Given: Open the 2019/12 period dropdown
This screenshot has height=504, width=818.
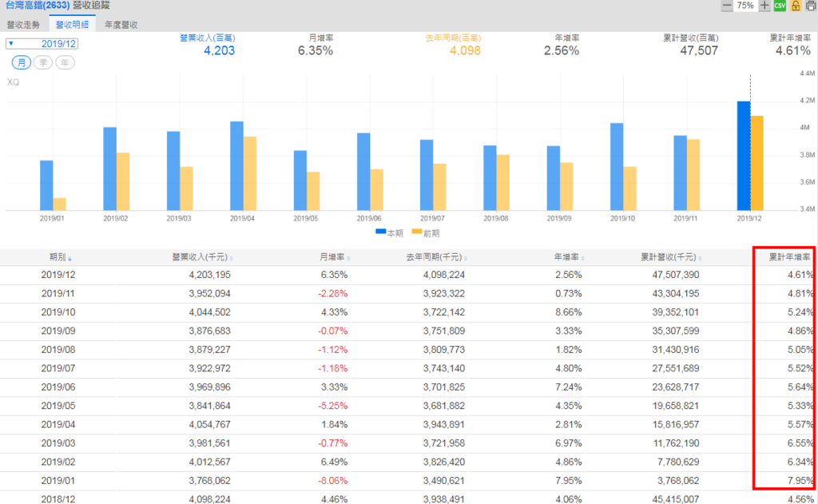Looking at the screenshot, I should 42,44.
